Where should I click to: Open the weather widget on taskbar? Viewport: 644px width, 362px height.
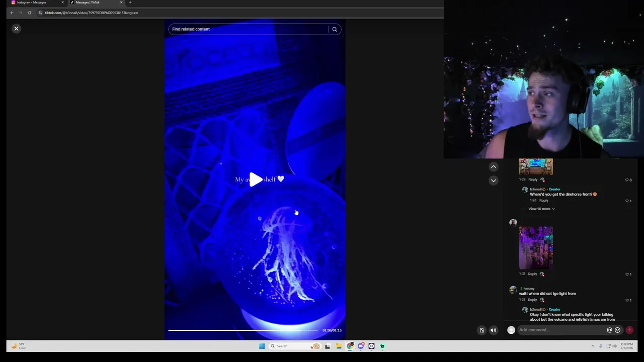click(x=19, y=346)
